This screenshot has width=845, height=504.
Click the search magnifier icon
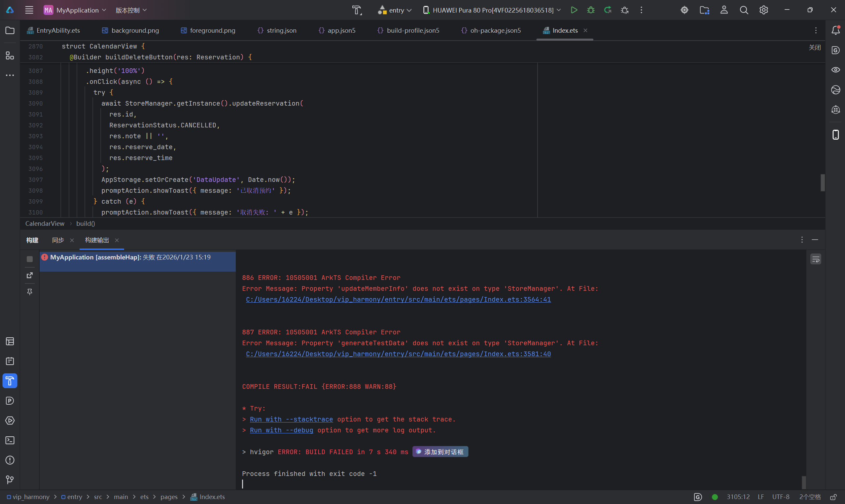click(744, 10)
